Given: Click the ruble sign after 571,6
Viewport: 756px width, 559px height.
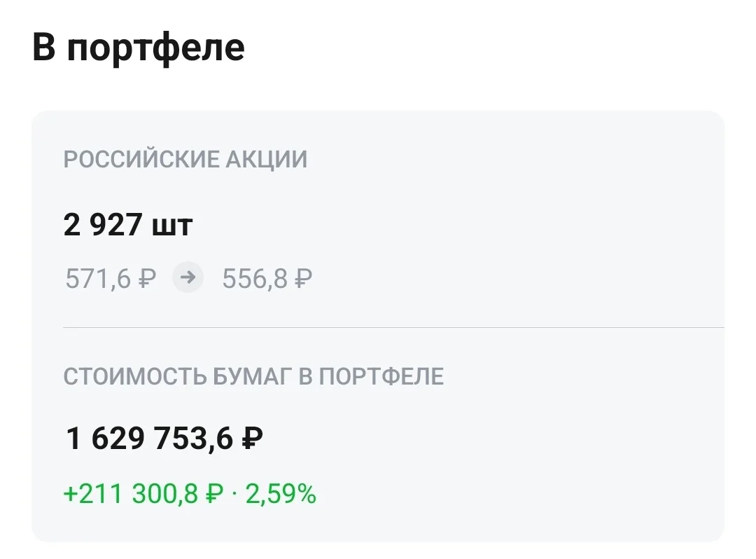Looking at the screenshot, I should (x=148, y=279).
